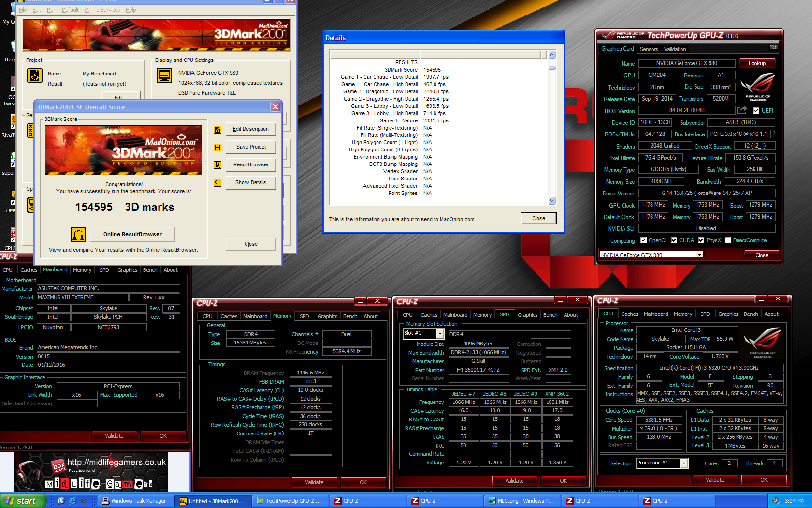Click the Lookup button in GPU-Z
Image resolution: width=812 pixels, height=508 pixels.
[757, 63]
